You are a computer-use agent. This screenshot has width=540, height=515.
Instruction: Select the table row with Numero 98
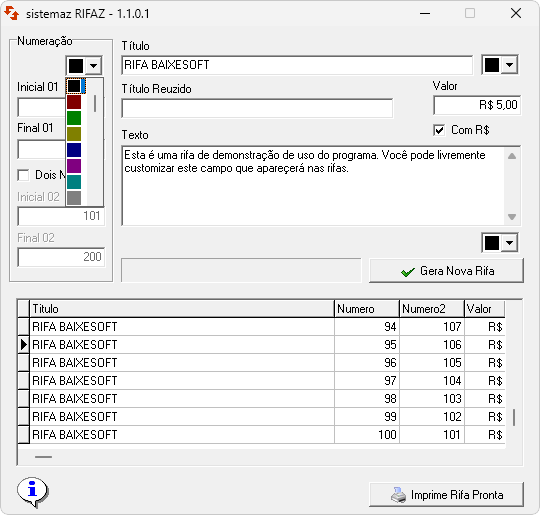tap(262, 399)
